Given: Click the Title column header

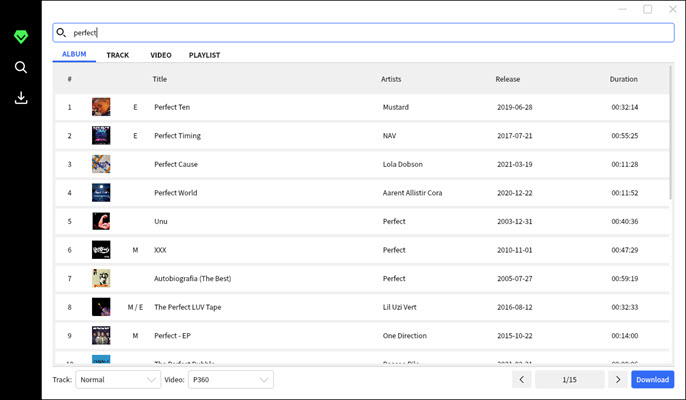Looking at the screenshot, I should (x=160, y=79).
